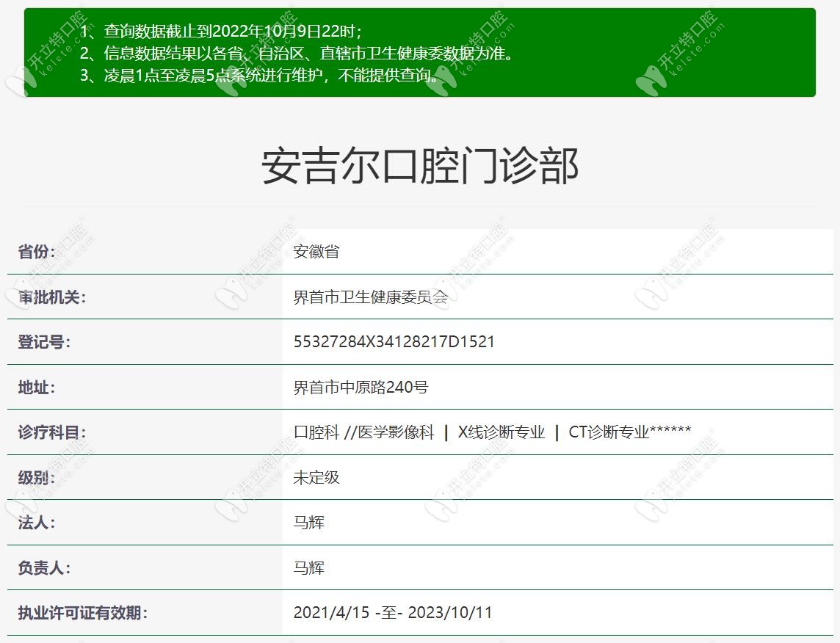
Task: Select the 执业许可证有效期 label
Action: (x=83, y=613)
